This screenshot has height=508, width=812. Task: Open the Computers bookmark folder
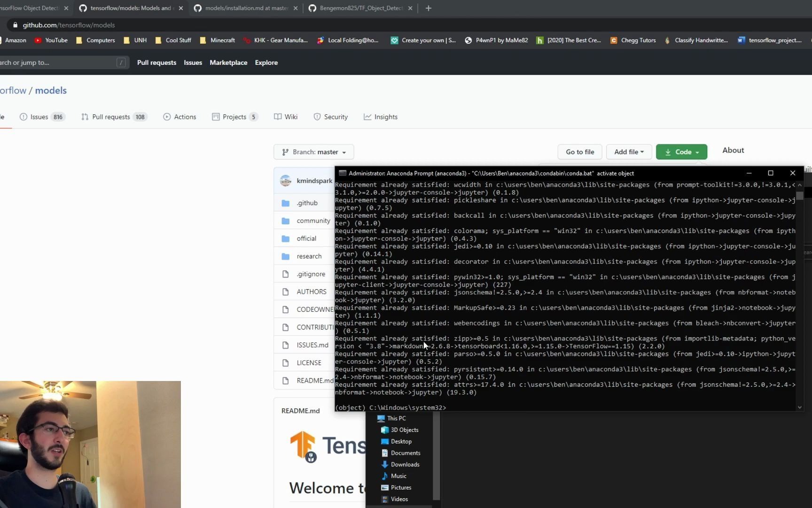pos(95,40)
